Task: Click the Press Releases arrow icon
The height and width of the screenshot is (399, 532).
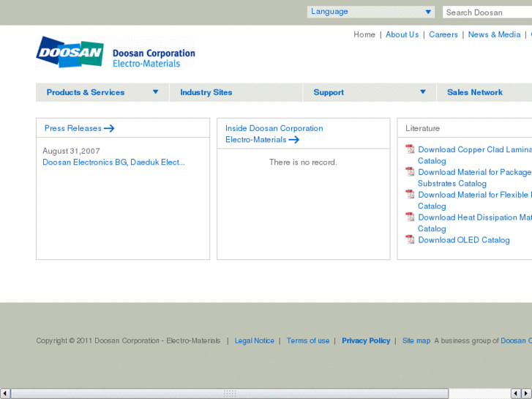Action: point(109,128)
